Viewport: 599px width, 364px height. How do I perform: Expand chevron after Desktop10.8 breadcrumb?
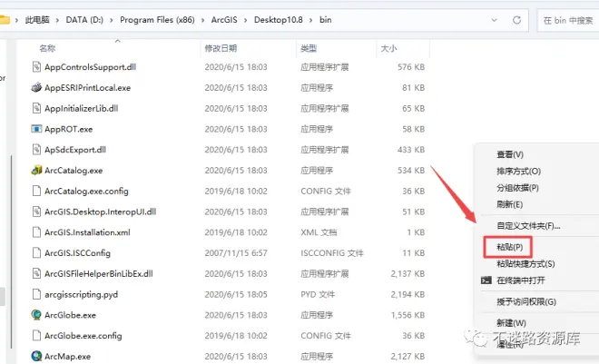(311, 20)
